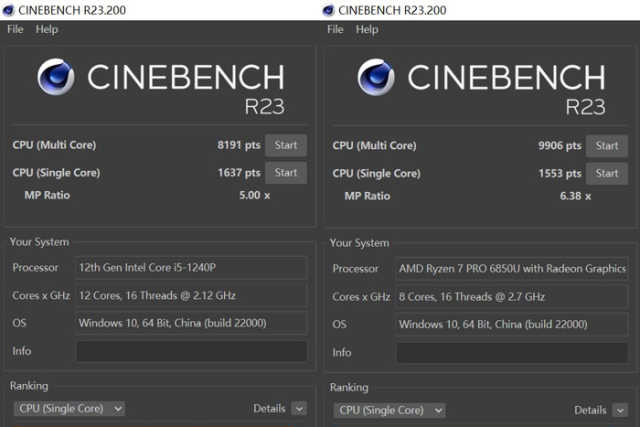Start Single Core test in right window
This screenshot has height=427, width=640.
607,173
